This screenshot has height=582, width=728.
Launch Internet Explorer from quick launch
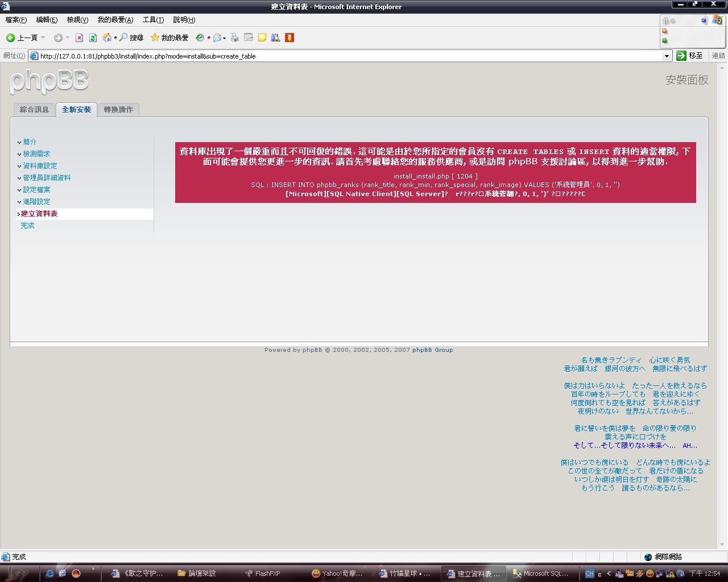click(49, 573)
